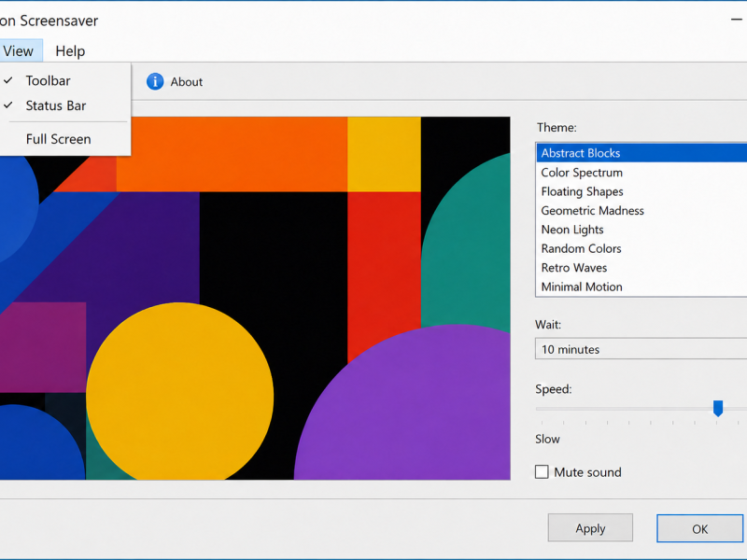Toggle the Status Bar menu option
Screen dimensions: 747x560
click(65, 105)
